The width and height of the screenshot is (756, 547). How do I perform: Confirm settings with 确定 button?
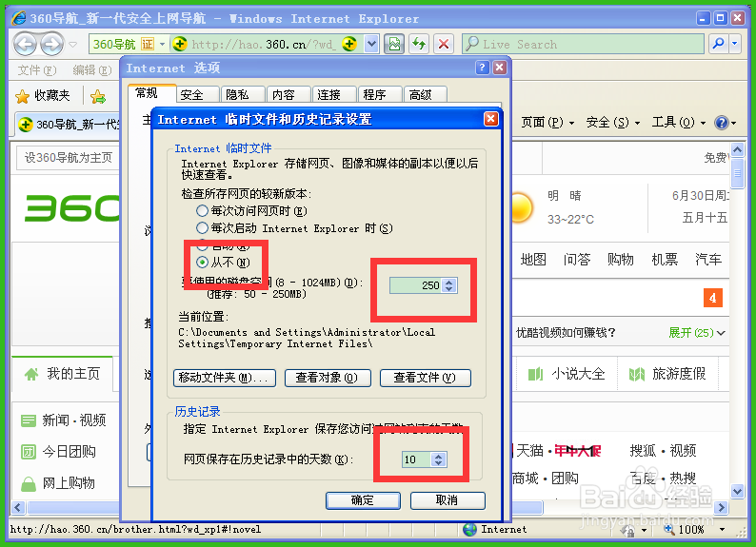363,500
